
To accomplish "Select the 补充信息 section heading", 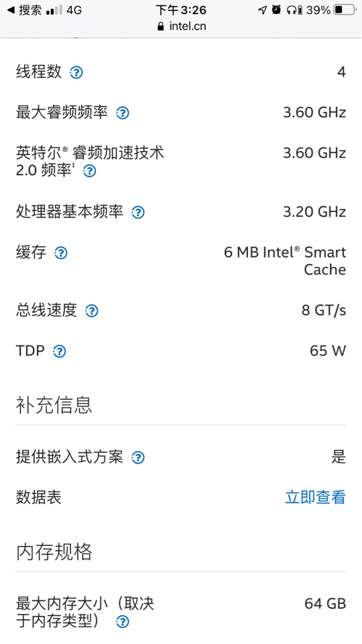I will 54,405.
